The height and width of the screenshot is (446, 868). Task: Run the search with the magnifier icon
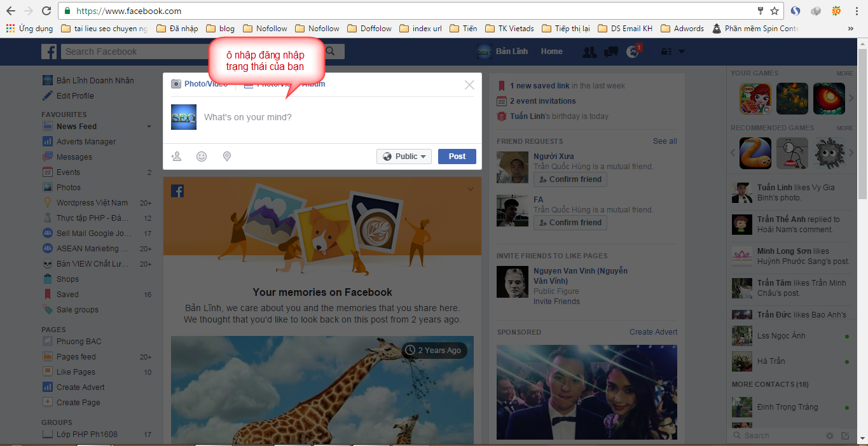pos(329,51)
